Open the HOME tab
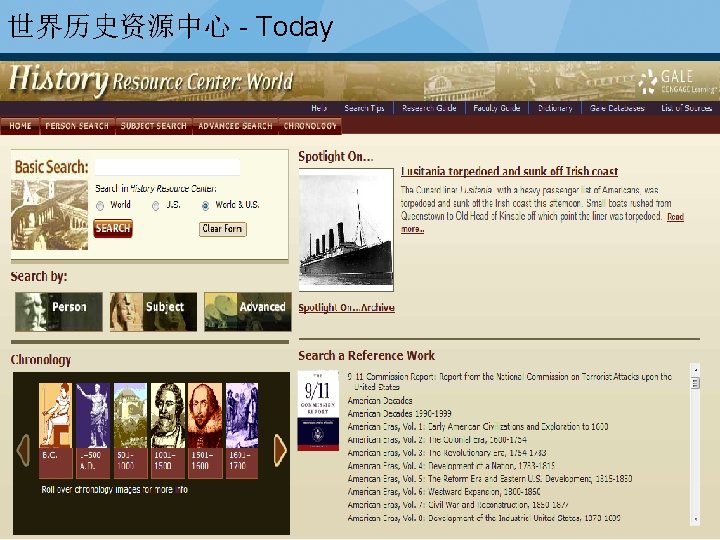Image resolution: width=720 pixels, height=540 pixels. coord(20,126)
